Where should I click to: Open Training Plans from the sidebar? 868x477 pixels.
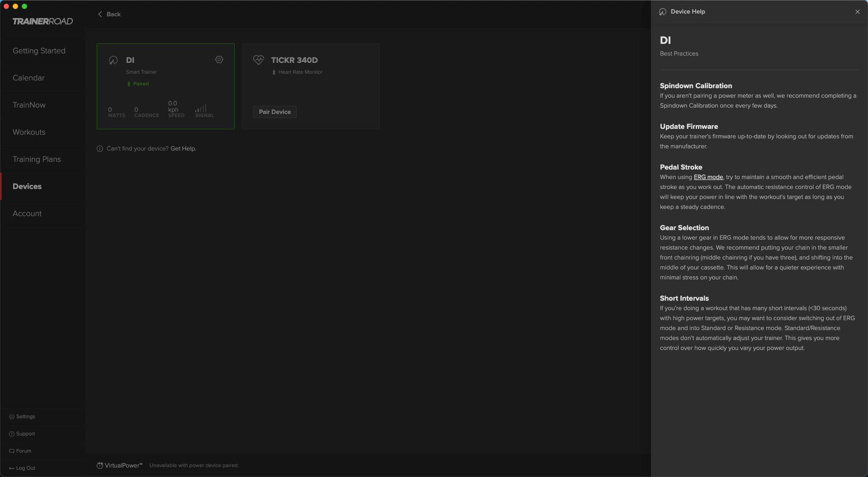coord(37,159)
